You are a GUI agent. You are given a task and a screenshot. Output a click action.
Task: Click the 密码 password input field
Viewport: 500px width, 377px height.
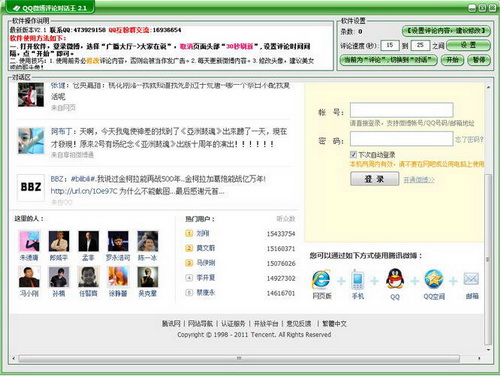402,139
